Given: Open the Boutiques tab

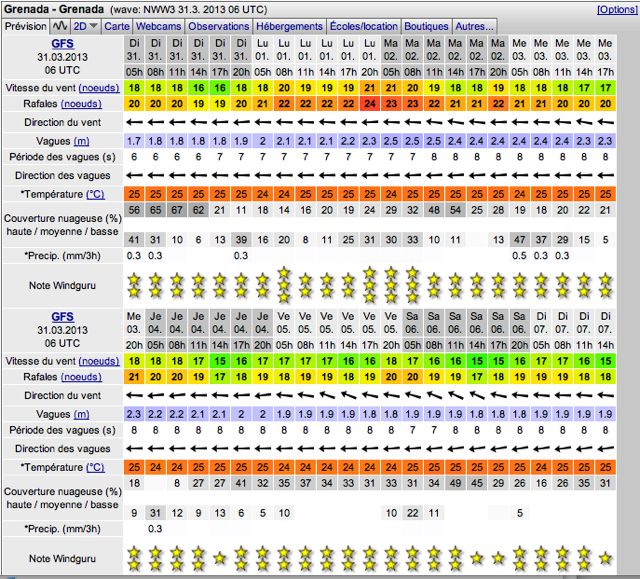Looking at the screenshot, I should pyautogui.click(x=426, y=25).
